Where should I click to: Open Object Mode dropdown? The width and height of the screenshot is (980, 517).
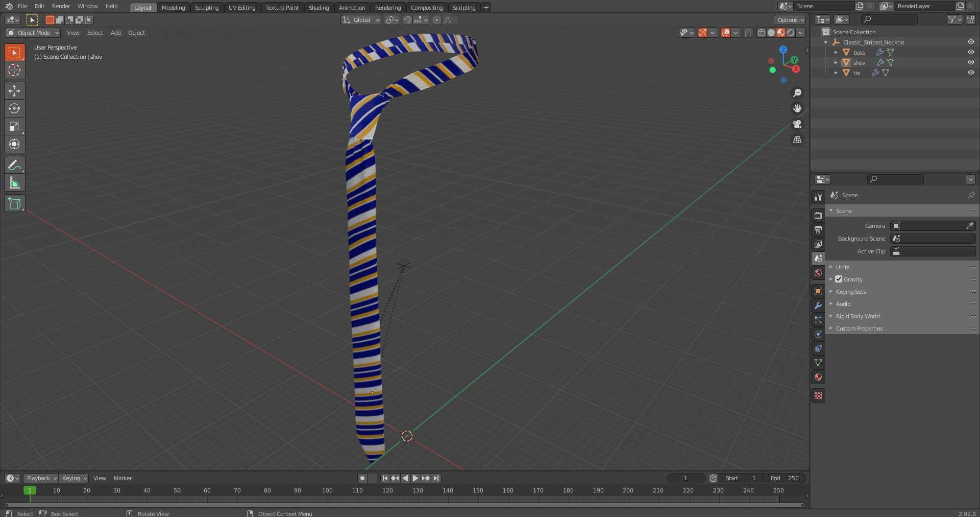(x=33, y=33)
